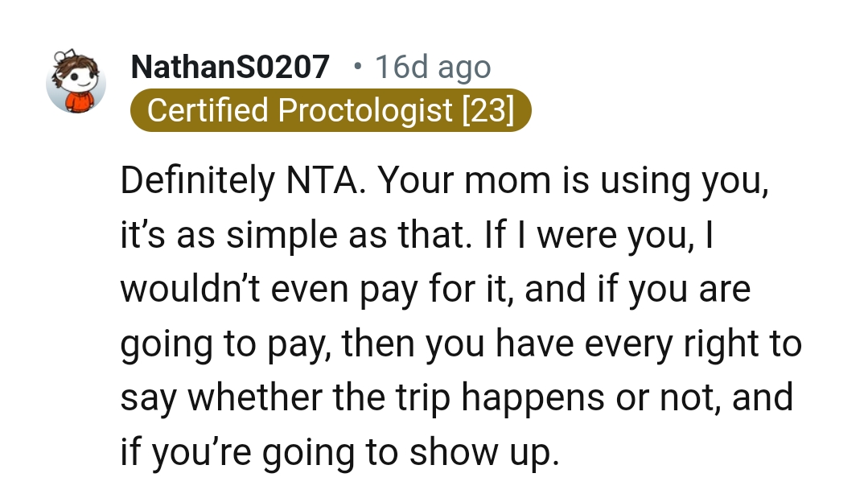
Task: Select the Certified Proctologist [23] flair badge
Action: [x=331, y=111]
